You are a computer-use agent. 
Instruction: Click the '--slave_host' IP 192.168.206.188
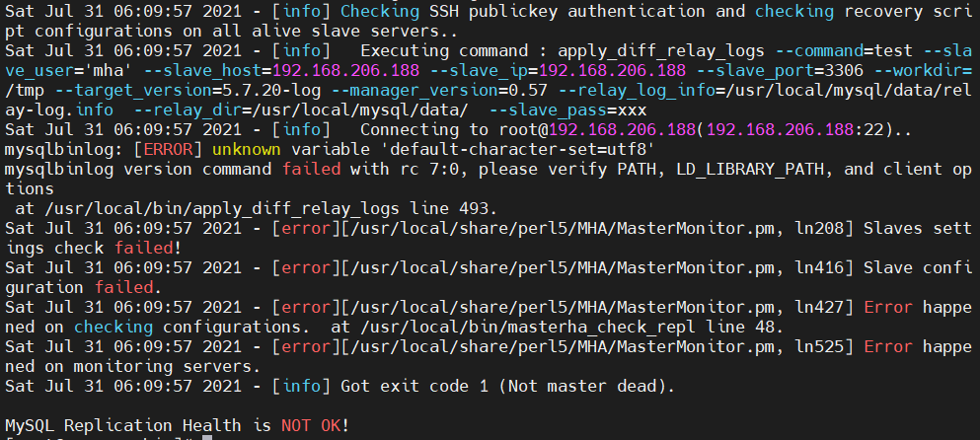(x=345, y=71)
